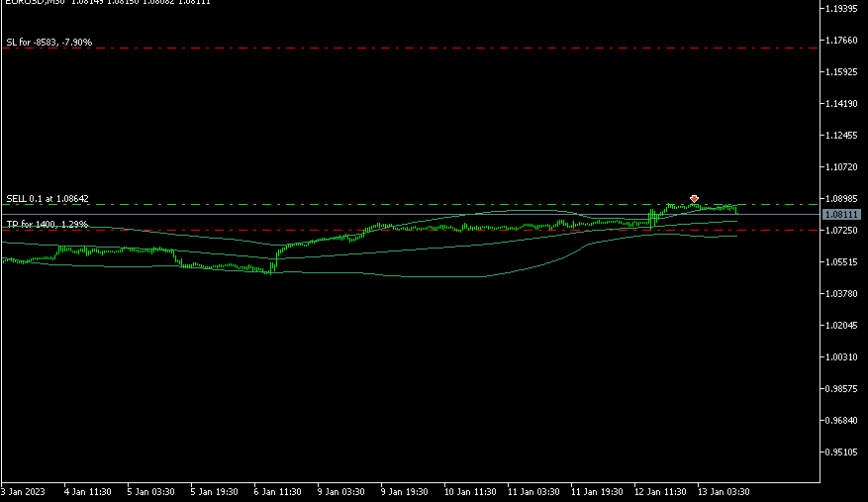
Task: Click the current price tag 1.08111
Action: click(x=842, y=214)
